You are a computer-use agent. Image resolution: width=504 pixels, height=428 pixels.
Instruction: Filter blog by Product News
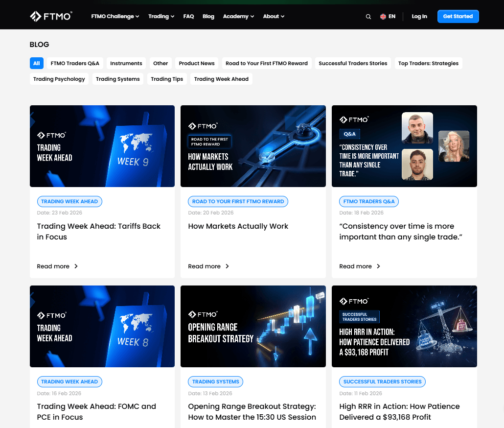point(197,63)
